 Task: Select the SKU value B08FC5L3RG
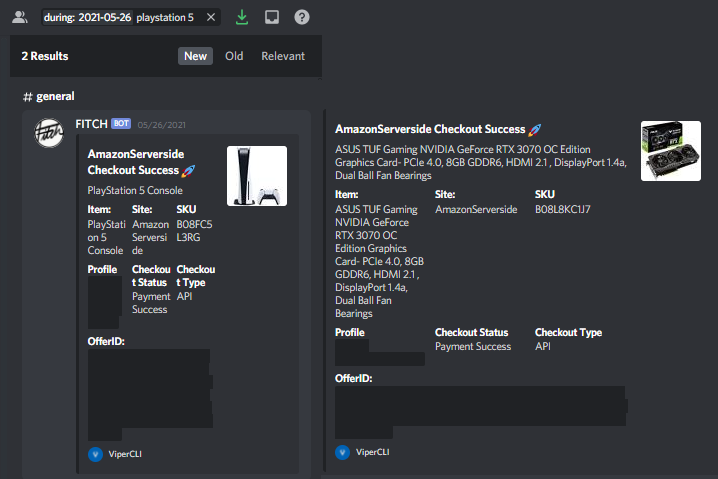(x=194, y=231)
